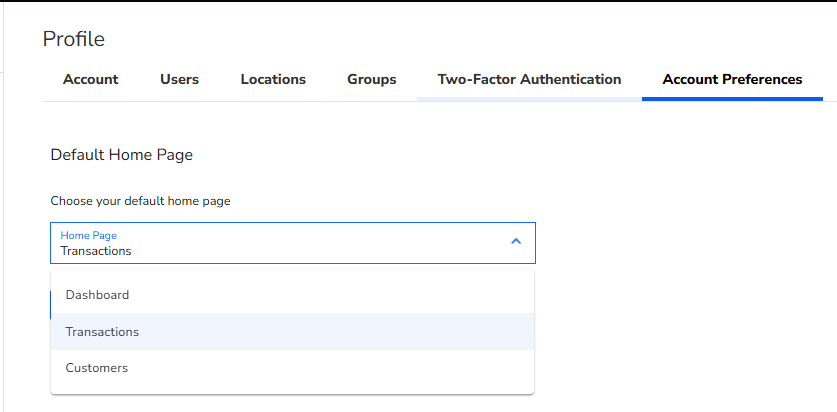Click the small blue Home Page field label
This screenshot has height=412, width=837.
pos(88,235)
